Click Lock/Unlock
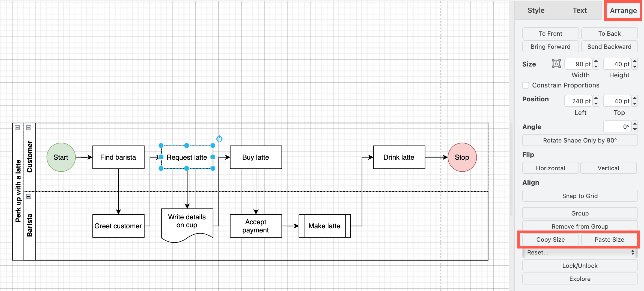 pos(580,265)
